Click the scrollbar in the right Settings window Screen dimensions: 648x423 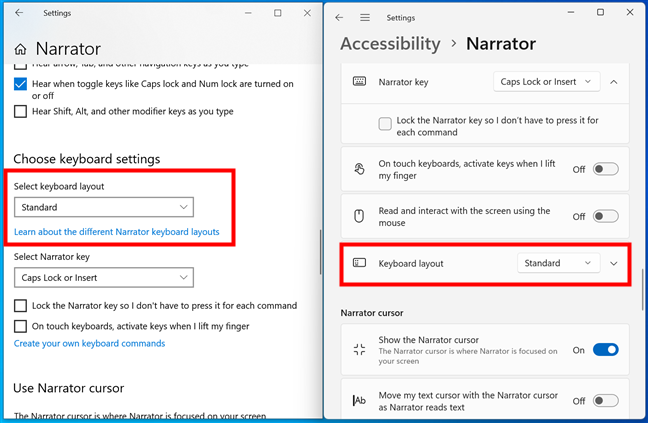643,289
